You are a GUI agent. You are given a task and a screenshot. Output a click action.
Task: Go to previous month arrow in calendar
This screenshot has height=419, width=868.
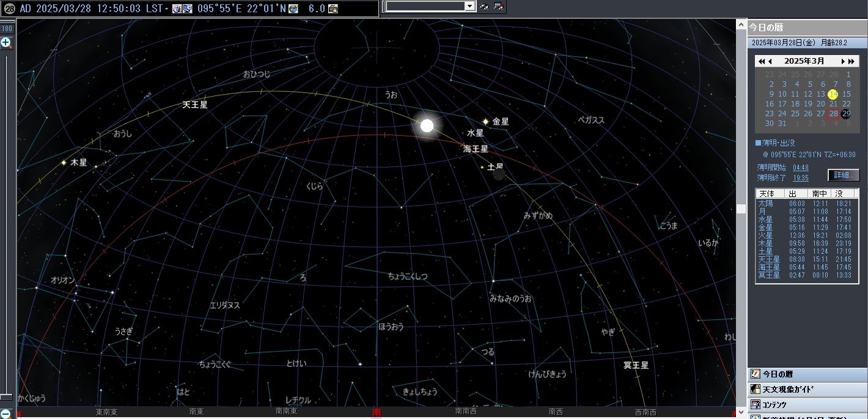coord(770,61)
